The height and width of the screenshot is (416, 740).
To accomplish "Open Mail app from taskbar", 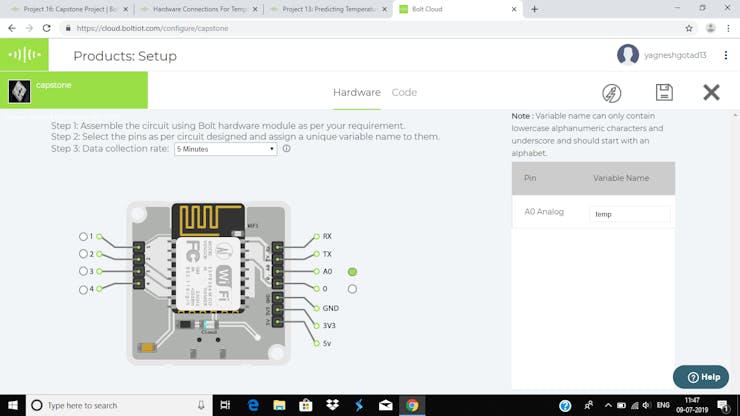I will click(x=386, y=405).
